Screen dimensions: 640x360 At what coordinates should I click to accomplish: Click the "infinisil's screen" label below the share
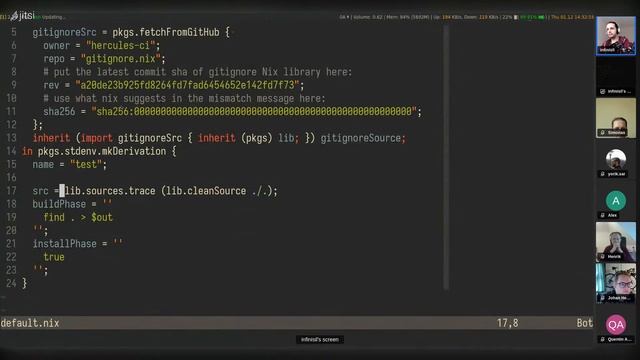point(320,340)
